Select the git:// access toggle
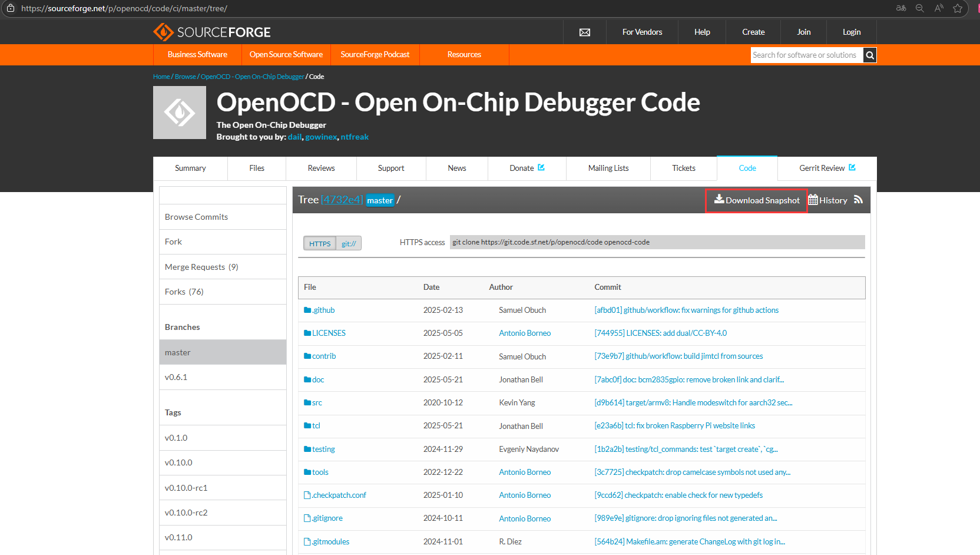 [349, 243]
